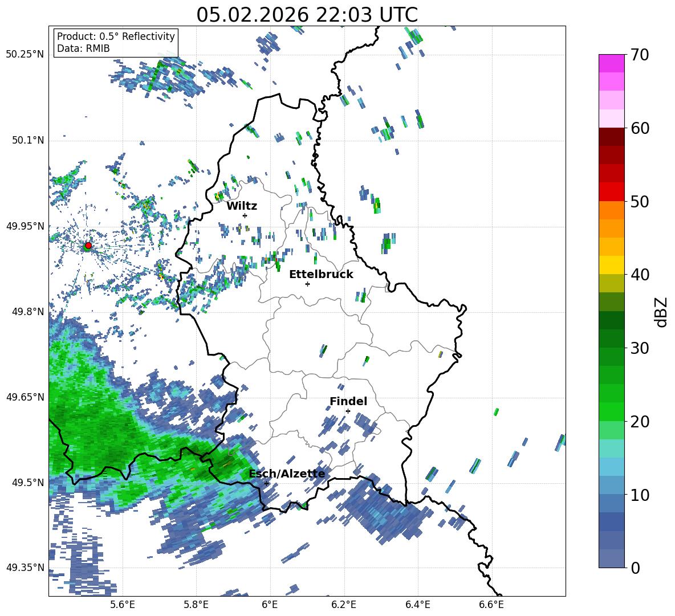The height and width of the screenshot is (616, 675).
Task: Select the Ettelbruck city label
Action: coord(321,275)
